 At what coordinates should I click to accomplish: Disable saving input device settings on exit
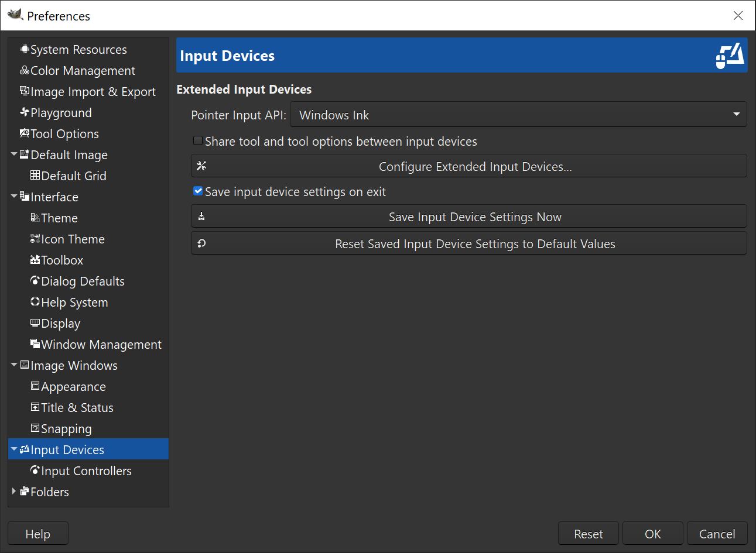point(198,191)
